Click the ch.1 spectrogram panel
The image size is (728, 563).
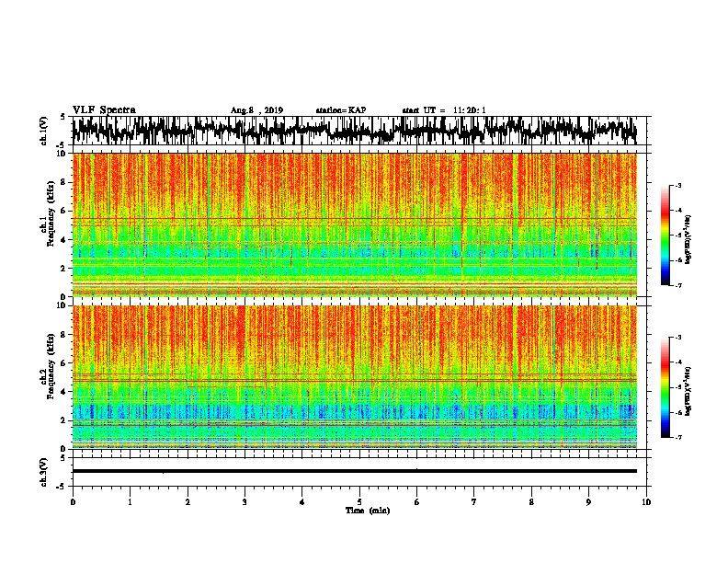[x=355, y=224]
